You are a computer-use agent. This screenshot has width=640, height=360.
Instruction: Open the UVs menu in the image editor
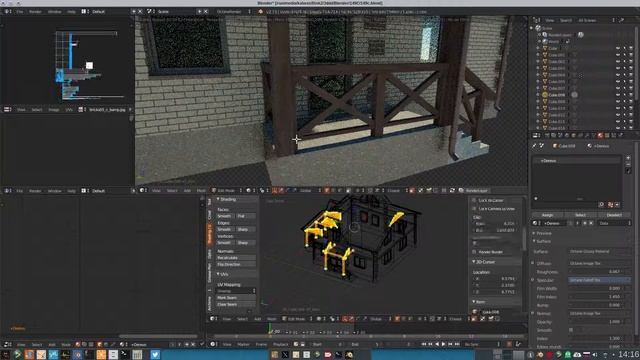[x=69, y=109]
